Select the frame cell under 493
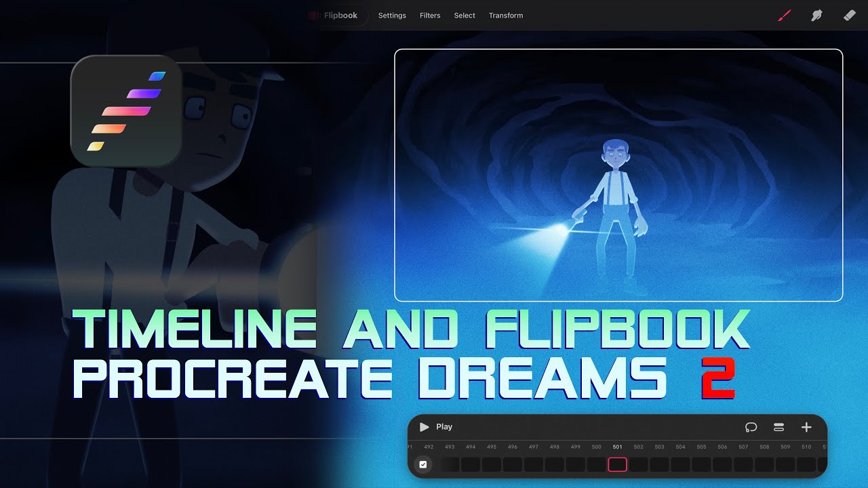Screen dimensions: 868x488 coord(450,464)
